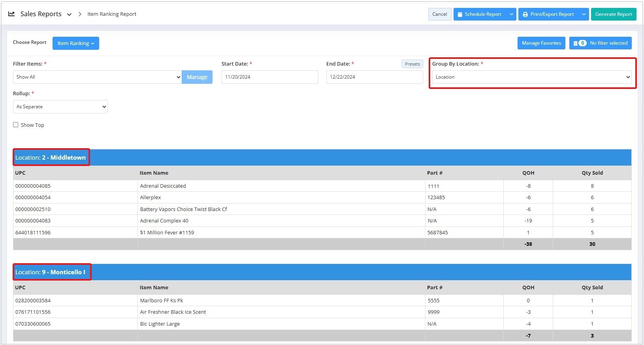Click the Print/Export Report button

(x=549, y=14)
